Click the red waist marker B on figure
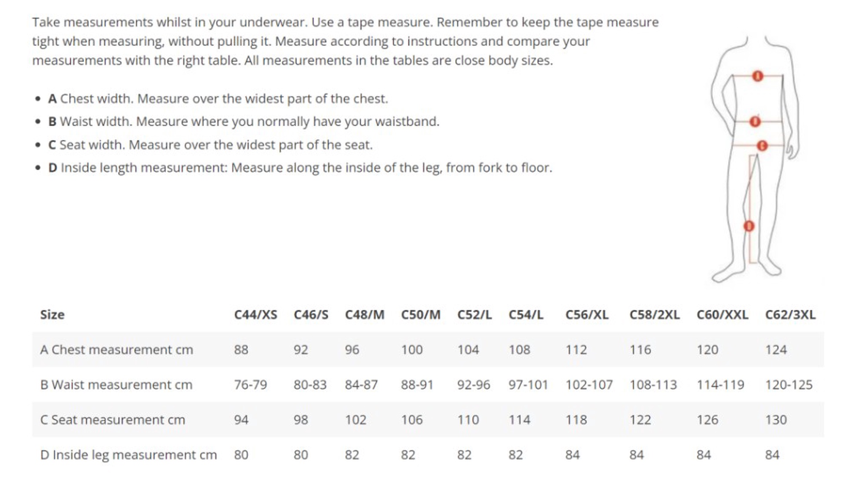 pyautogui.click(x=755, y=122)
